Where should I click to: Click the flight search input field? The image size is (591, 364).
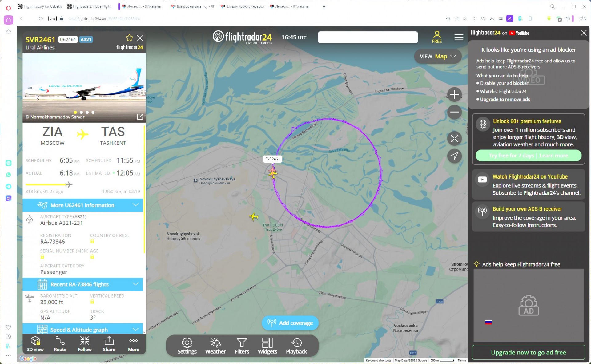coord(368,37)
